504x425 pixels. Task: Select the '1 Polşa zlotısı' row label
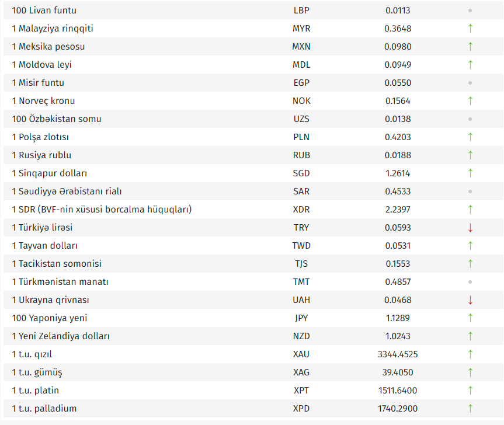point(40,137)
